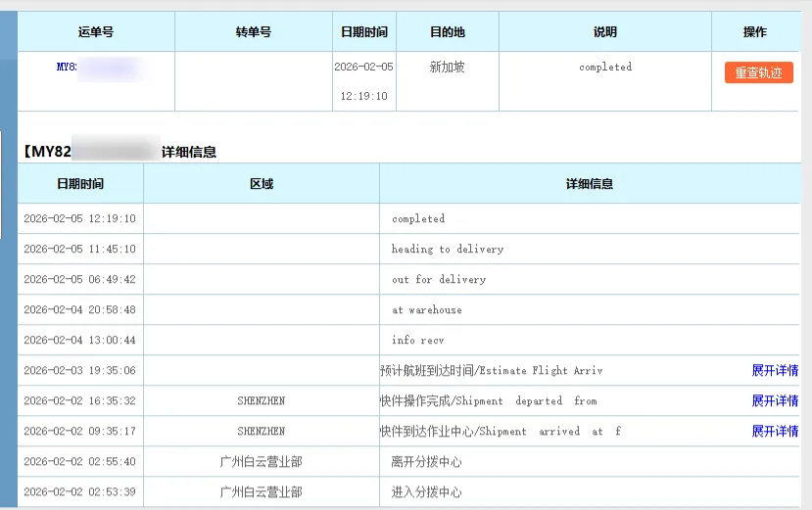
Task: Select timestamp 2026-02-03 19:35:06
Action: click(x=79, y=370)
